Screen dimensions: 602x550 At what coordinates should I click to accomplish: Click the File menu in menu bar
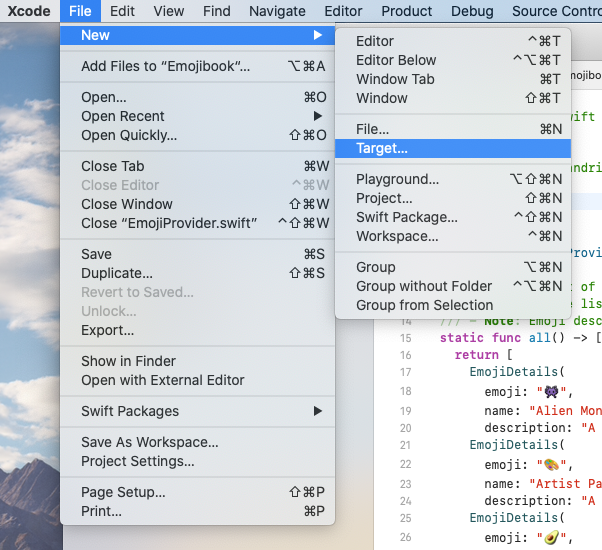coord(80,11)
